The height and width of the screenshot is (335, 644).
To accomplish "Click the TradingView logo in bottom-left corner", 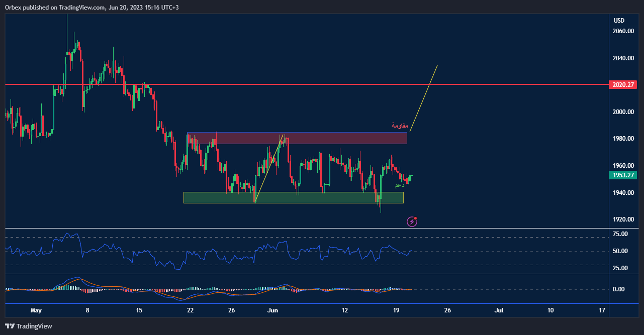I will (29, 326).
